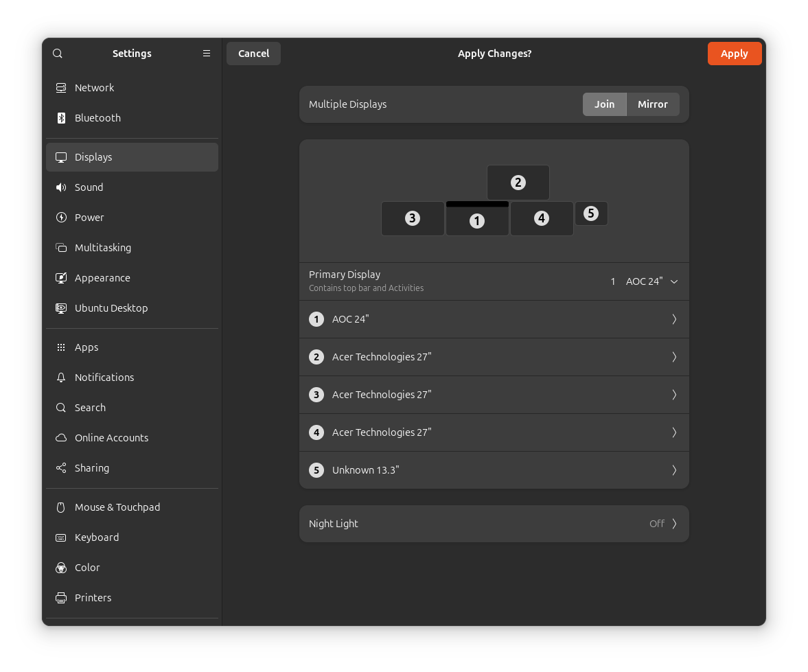The height and width of the screenshot is (672, 808).
Task: Click the Sharing icon in sidebar
Action: pos(61,468)
